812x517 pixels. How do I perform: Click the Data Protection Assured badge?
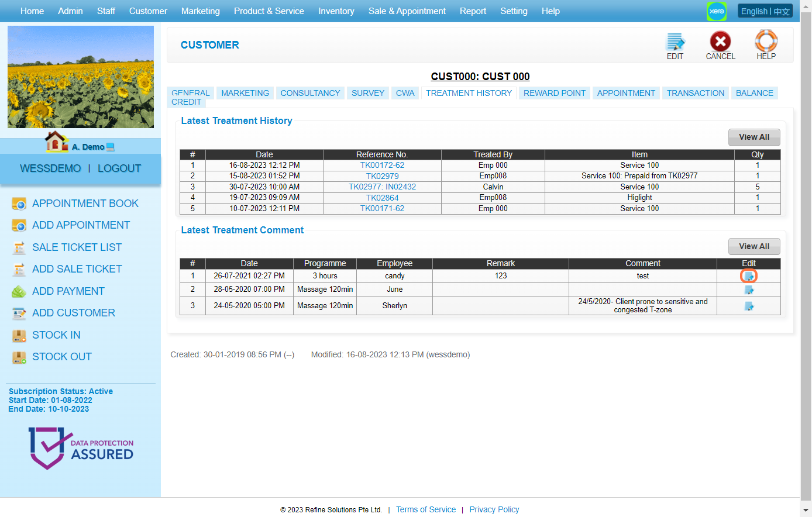point(81,448)
